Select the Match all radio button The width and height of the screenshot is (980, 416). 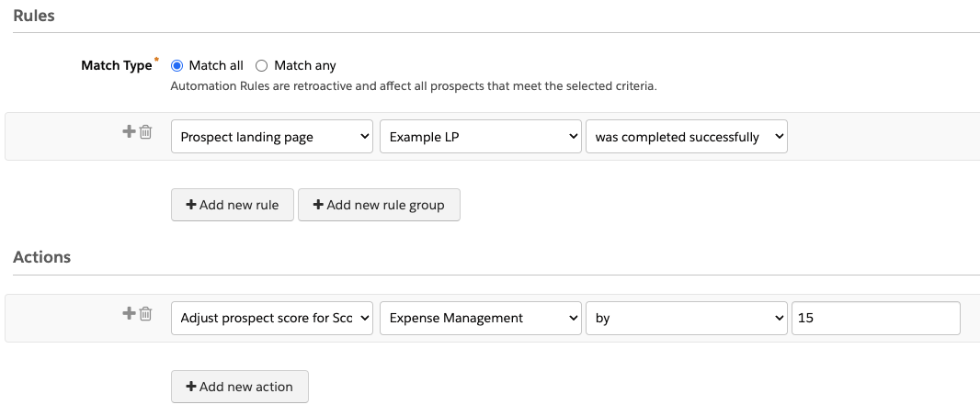pos(177,65)
